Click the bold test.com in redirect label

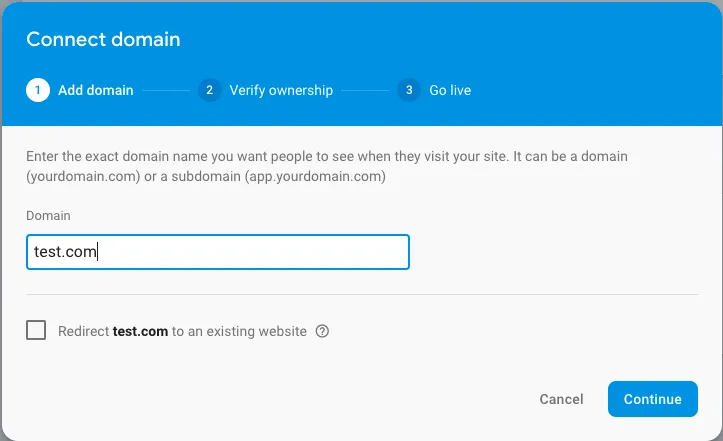140,331
